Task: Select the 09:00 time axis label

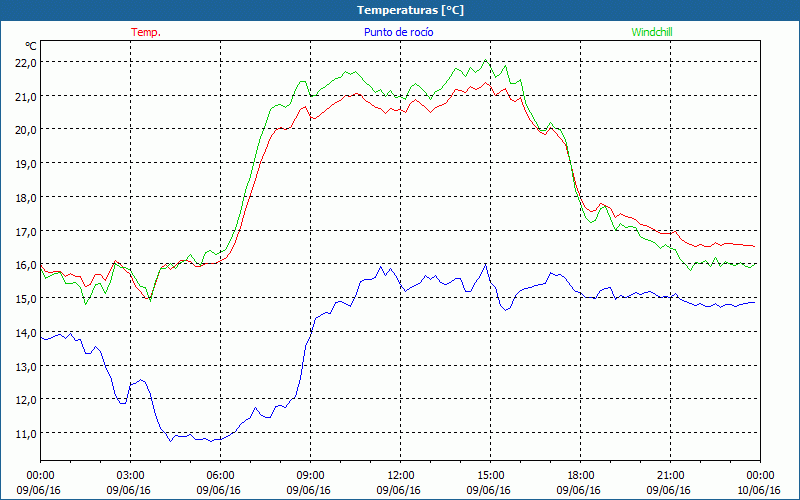Action: pos(310,475)
